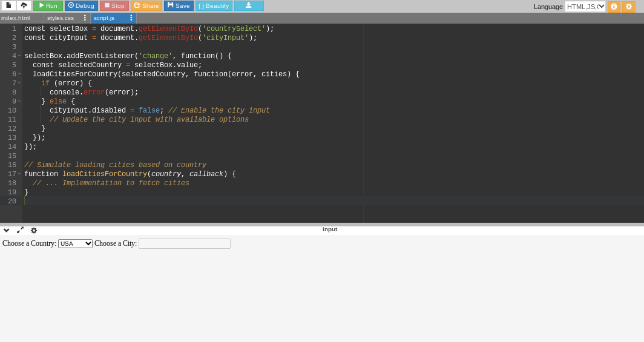Open the orange info icon

tap(614, 7)
